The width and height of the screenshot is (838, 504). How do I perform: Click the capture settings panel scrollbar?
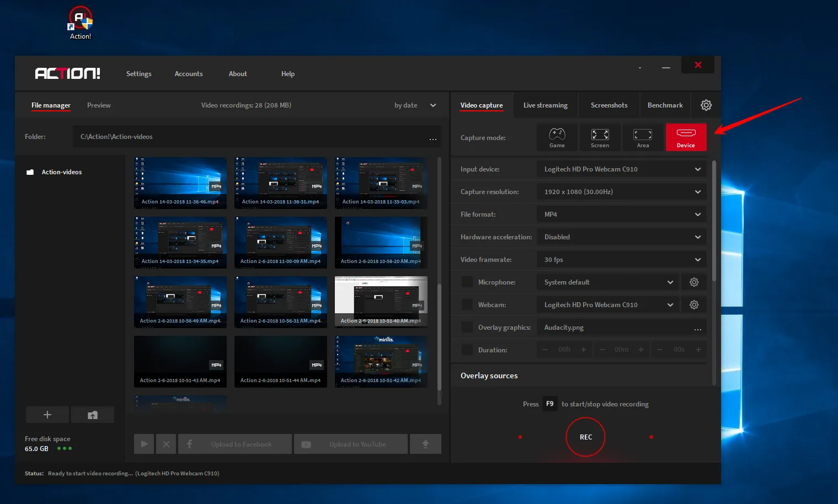pyautogui.click(x=714, y=221)
